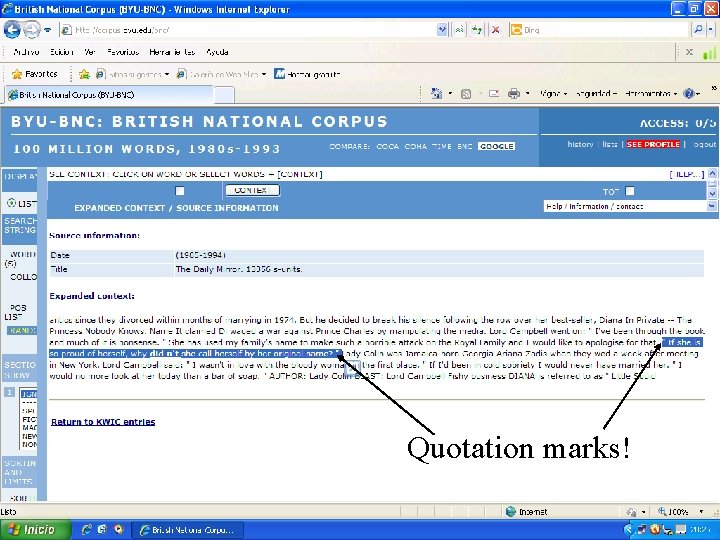Open the Ver menu

(90, 52)
